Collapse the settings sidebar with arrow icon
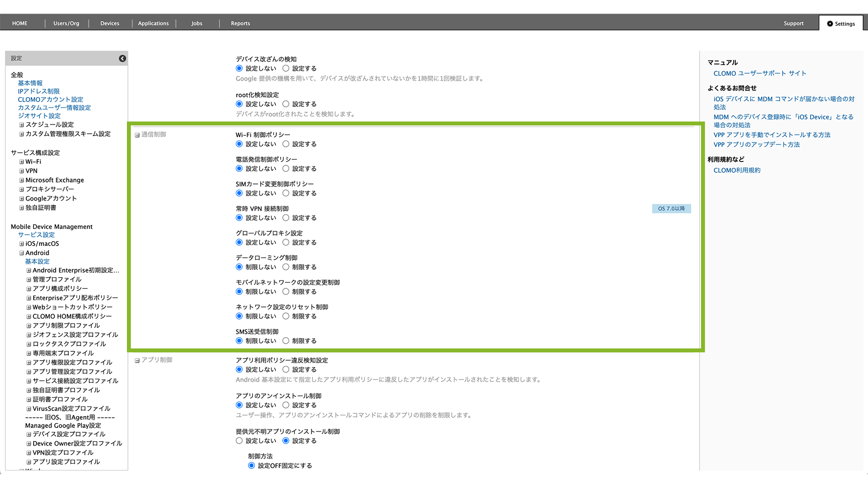This screenshot has width=868, height=488. [123, 59]
